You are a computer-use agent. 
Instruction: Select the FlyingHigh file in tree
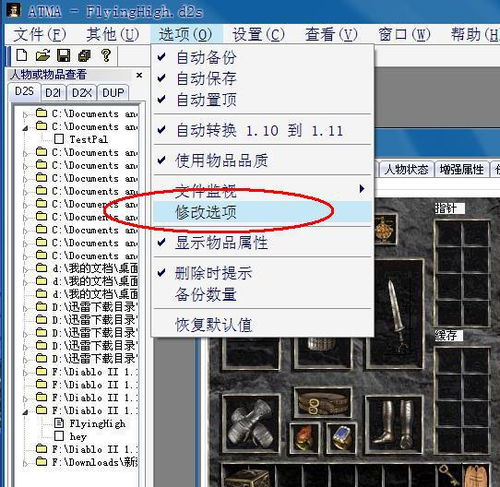pyautogui.click(x=97, y=424)
